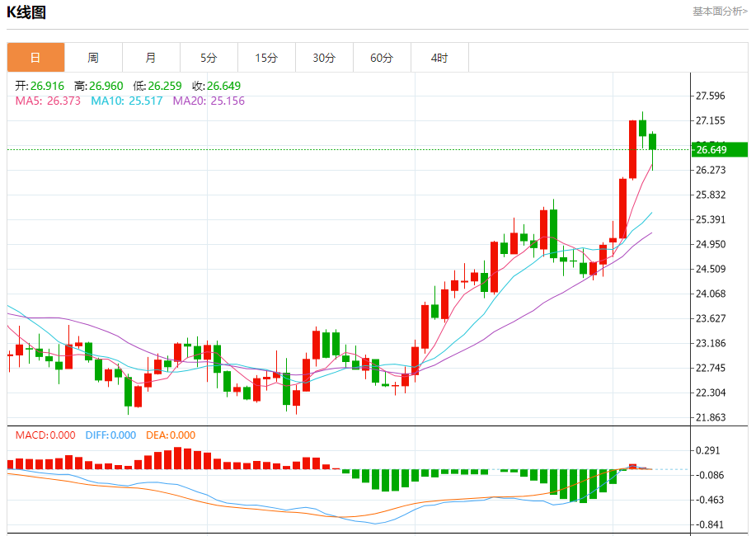Click the 24.950 price axis label

coord(710,244)
